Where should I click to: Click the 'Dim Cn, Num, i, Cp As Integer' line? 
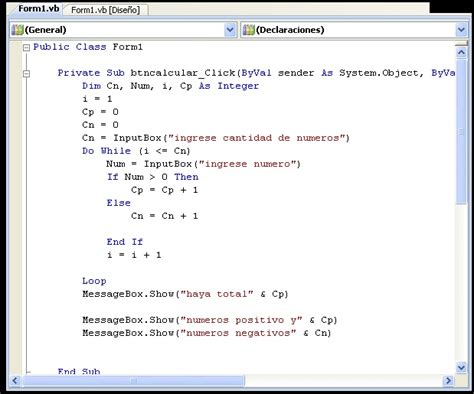click(x=170, y=86)
